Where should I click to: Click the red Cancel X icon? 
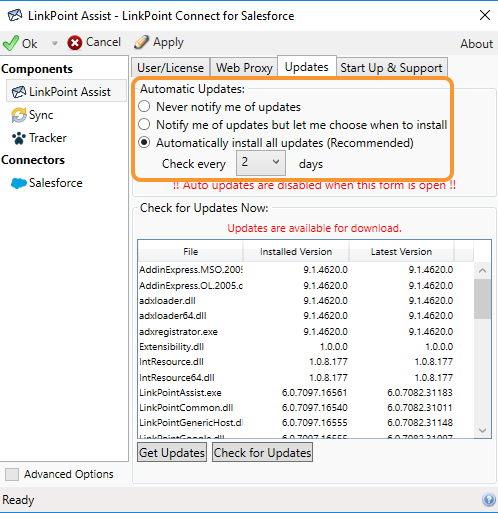(75, 43)
